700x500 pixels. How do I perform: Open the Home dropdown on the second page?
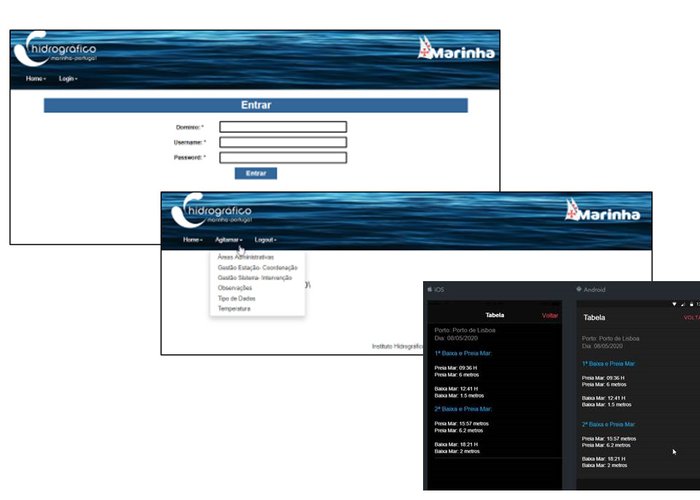(x=193, y=240)
